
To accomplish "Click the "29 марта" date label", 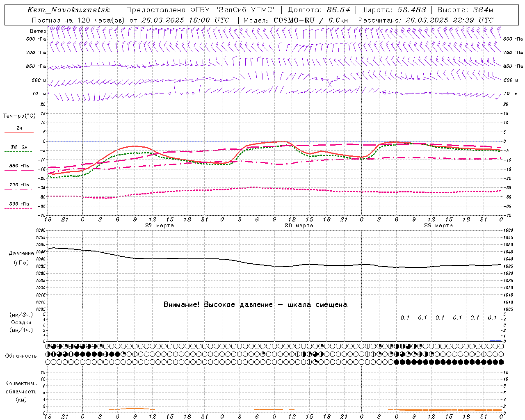I will [x=438, y=226].
